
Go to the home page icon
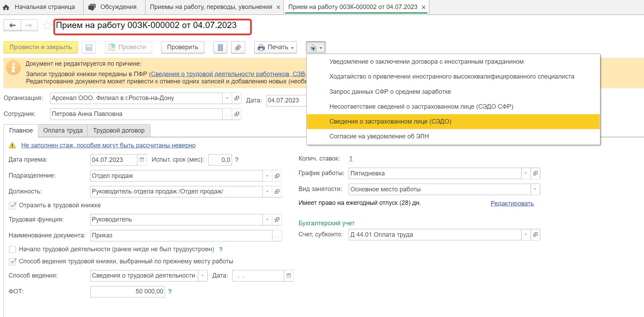[x=6, y=7]
